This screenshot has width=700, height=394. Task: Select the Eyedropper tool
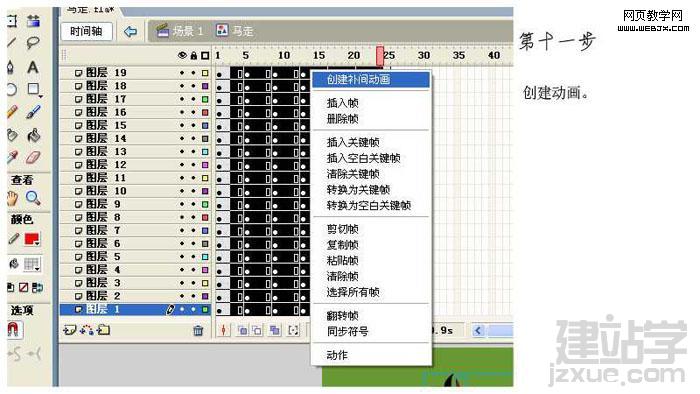pyautogui.click(x=12, y=157)
